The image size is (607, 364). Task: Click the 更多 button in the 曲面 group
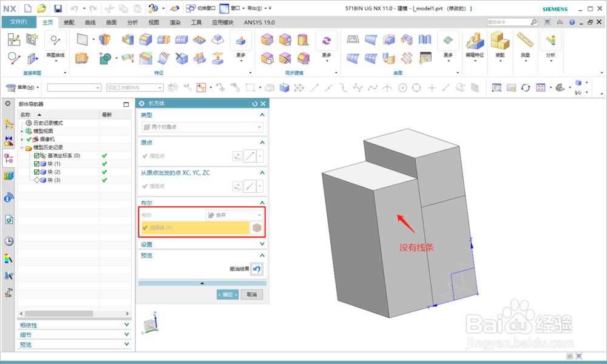(448, 47)
